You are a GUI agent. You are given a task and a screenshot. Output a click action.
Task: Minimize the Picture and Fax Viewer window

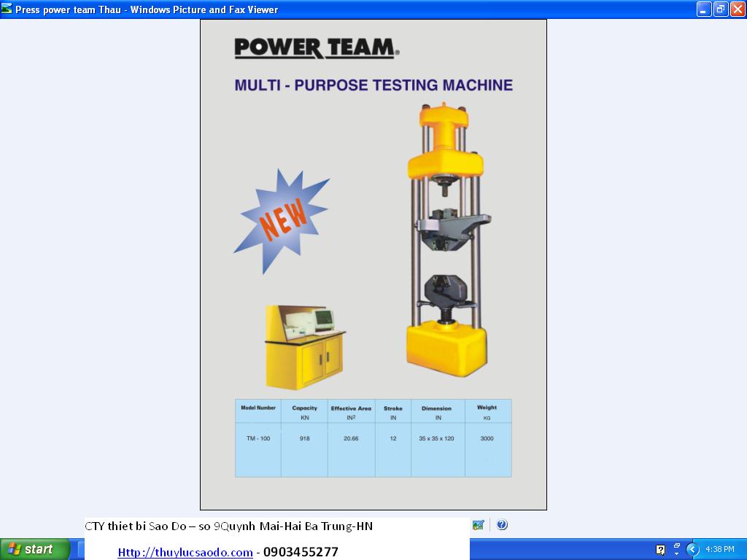(x=704, y=9)
